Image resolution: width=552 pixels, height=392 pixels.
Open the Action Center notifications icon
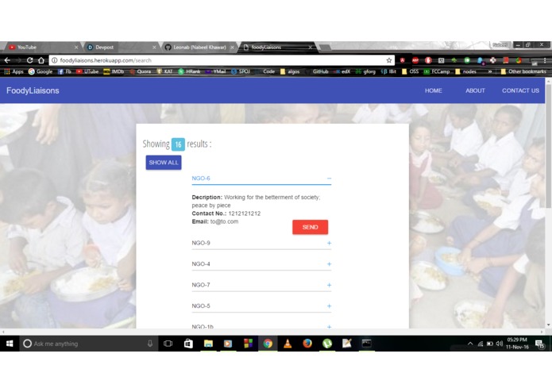point(540,344)
